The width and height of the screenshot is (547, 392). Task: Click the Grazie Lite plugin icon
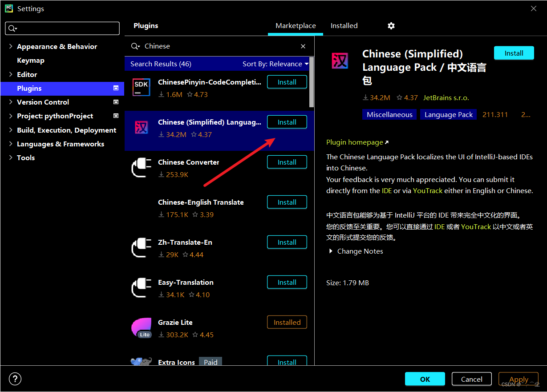pyautogui.click(x=142, y=328)
